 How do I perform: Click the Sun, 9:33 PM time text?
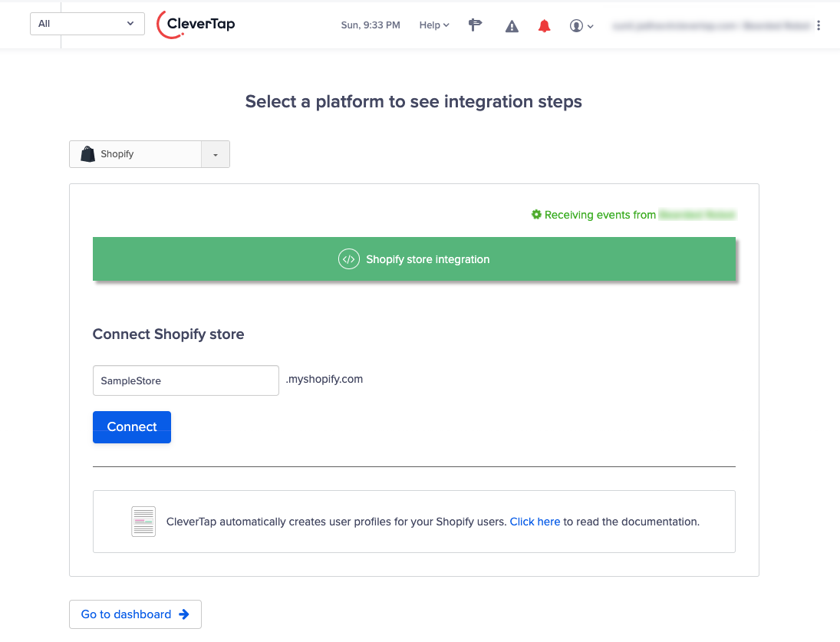371,25
